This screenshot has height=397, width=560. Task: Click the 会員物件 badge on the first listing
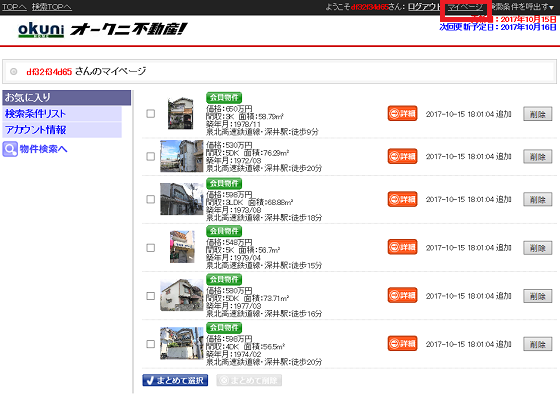(224, 97)
